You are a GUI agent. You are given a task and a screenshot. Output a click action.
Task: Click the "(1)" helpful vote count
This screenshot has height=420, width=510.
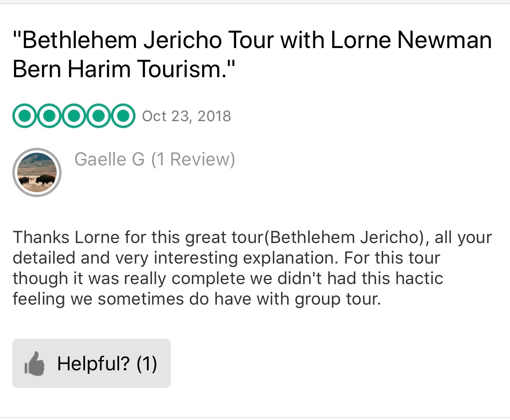tap(147, 364)
